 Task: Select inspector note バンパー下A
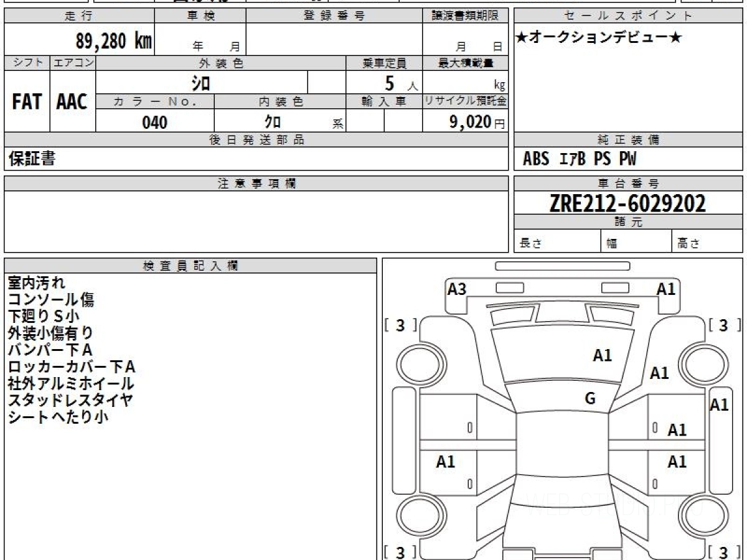click(50, 350)
